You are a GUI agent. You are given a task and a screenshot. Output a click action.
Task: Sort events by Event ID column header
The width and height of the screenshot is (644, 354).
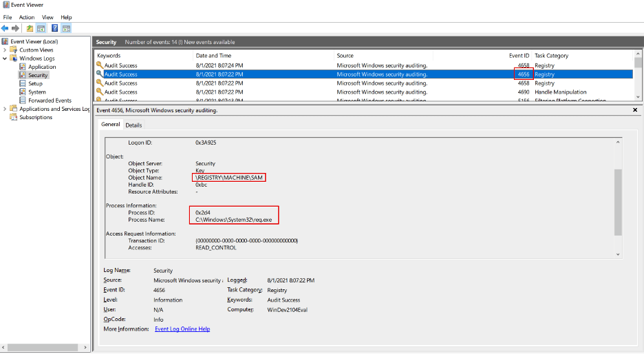pyautogui.click(x=482, y=56)
